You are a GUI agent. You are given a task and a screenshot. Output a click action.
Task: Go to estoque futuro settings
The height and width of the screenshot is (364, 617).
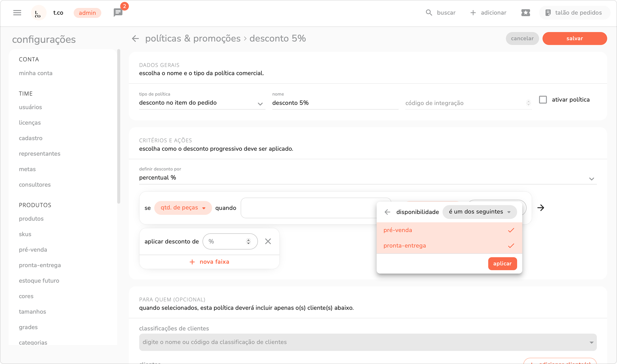click(39, 281)
